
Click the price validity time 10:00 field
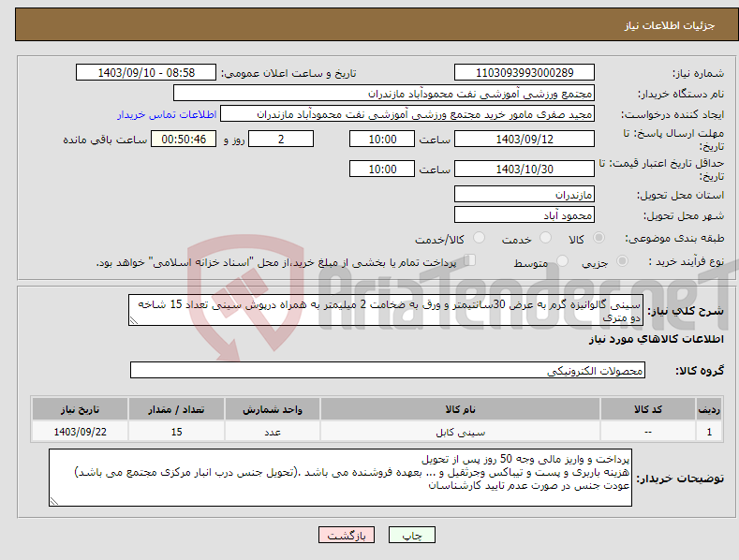pos(382,169)
